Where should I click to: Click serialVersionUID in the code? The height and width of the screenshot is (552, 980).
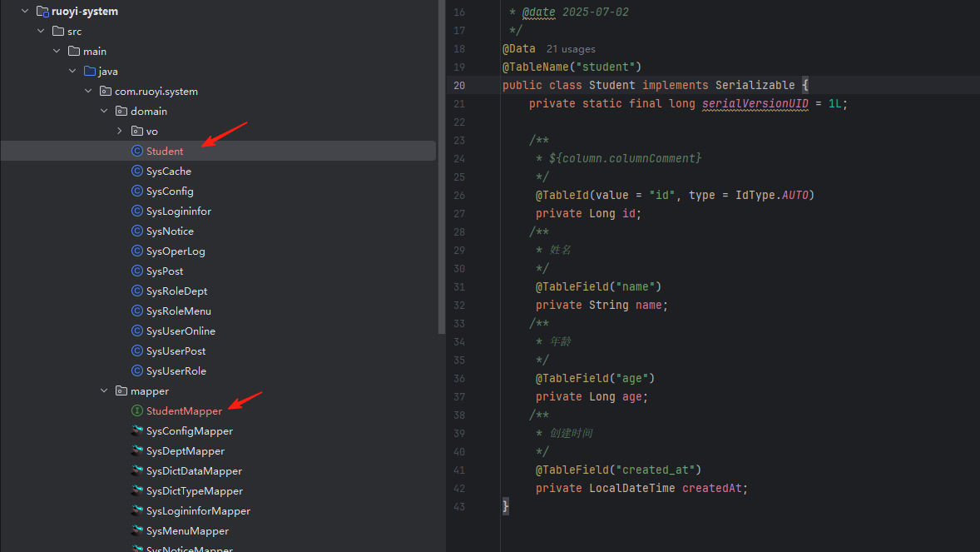click(755, 104)
